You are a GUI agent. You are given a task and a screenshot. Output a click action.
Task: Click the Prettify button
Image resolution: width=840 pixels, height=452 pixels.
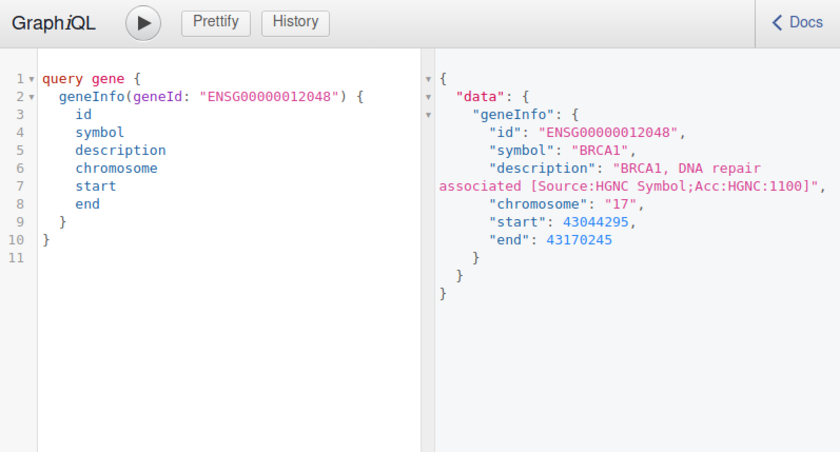click(x=216, y=23)
